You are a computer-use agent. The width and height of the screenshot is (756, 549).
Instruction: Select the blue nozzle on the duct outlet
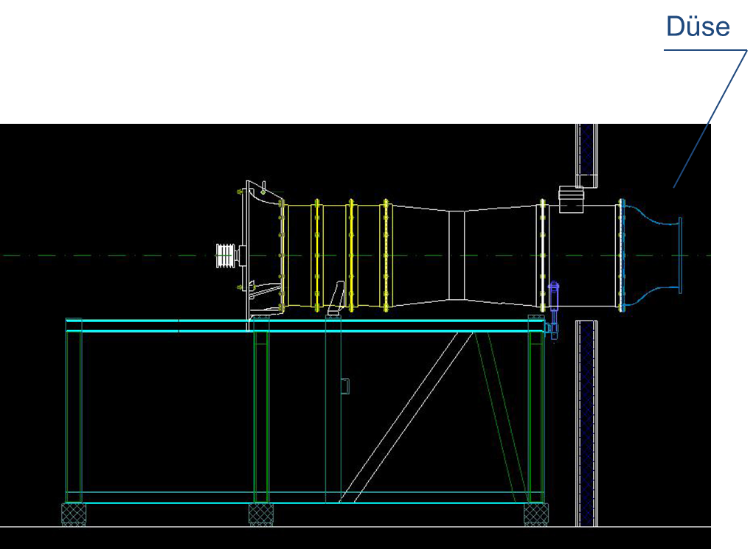coord(651,255)
